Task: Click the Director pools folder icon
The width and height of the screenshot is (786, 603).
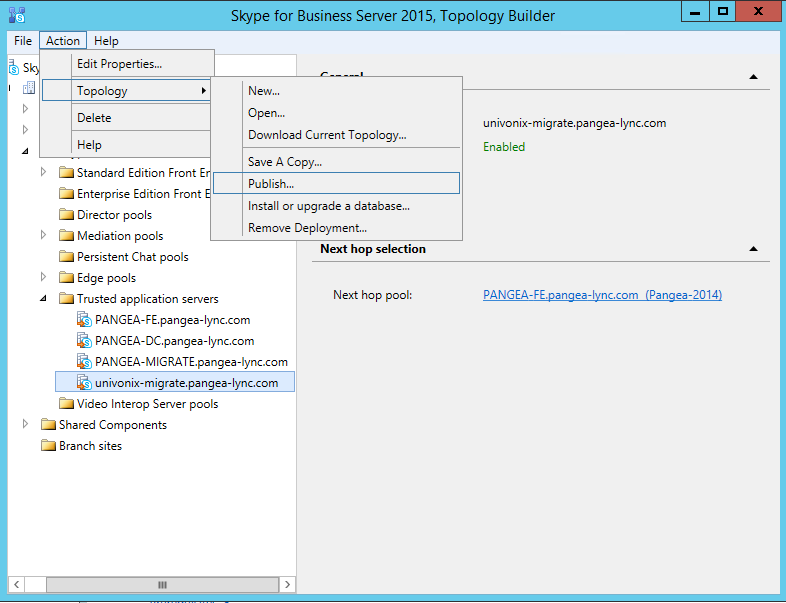Action: point(66,215)
